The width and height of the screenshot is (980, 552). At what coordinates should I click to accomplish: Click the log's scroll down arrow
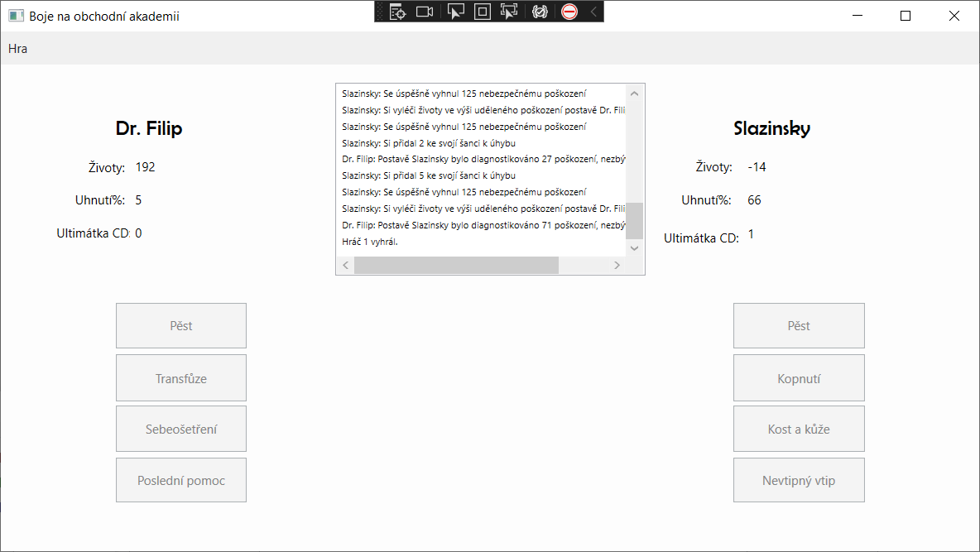coord(634,247)
